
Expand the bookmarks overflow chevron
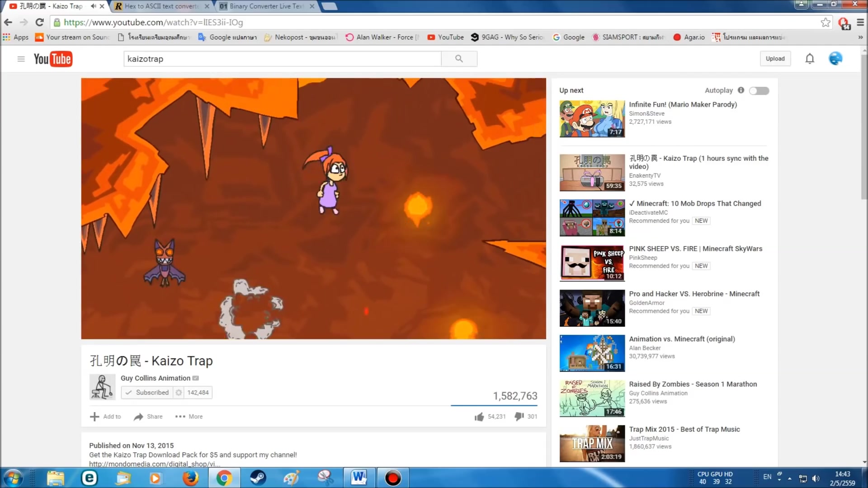[x=860, y=37]
